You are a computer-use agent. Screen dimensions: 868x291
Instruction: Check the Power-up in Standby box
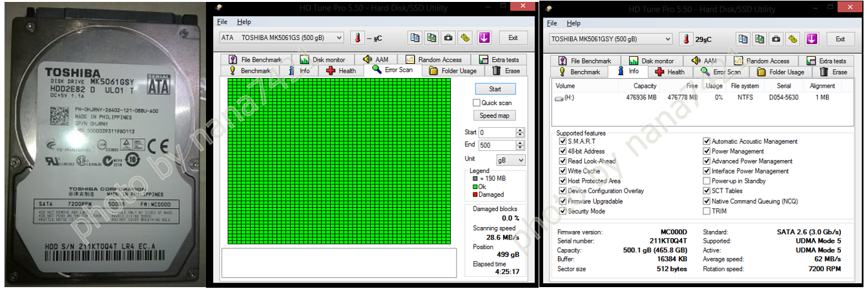707,181
